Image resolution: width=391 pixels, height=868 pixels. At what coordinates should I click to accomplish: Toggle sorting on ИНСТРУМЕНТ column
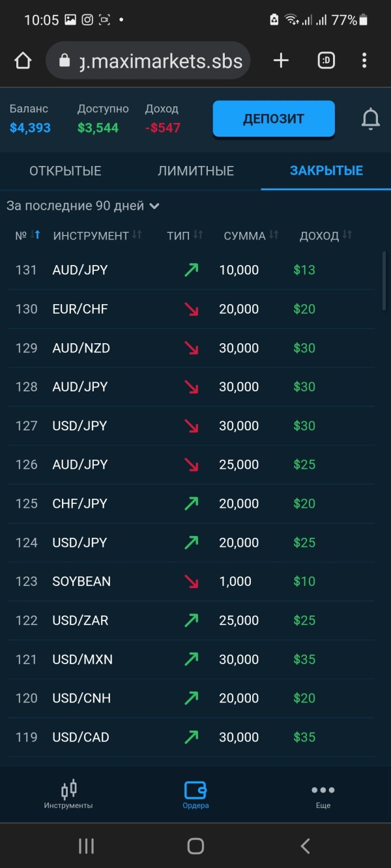click(x=137, y=235)
